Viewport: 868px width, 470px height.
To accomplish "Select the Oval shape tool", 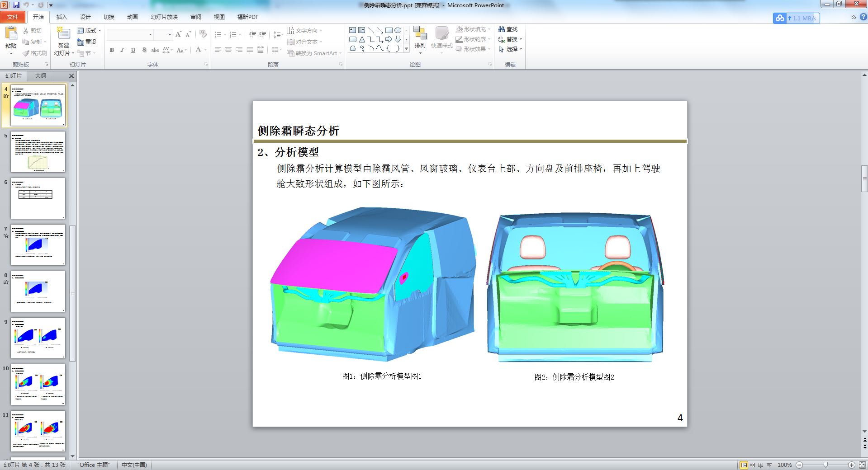I will [398, 30].
